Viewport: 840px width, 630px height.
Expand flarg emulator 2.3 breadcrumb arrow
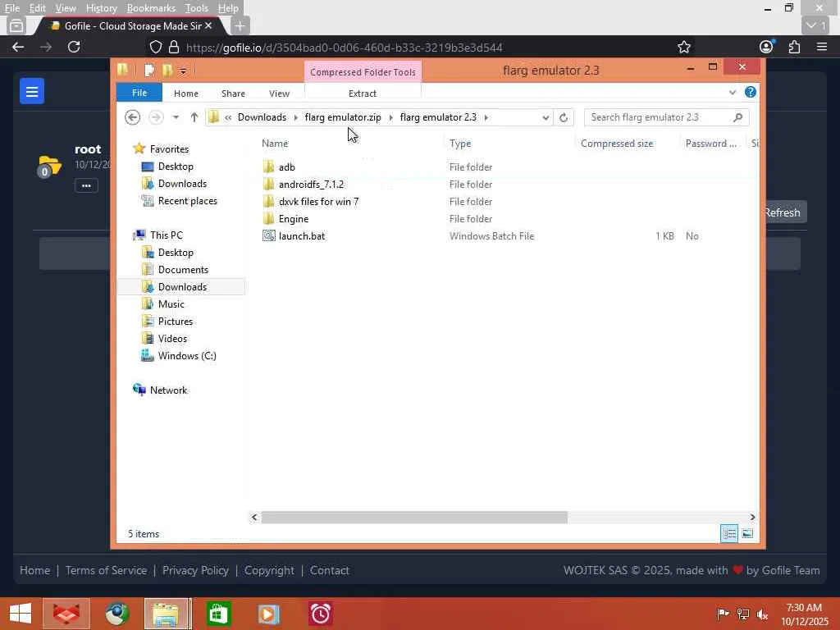click(486, 117)
